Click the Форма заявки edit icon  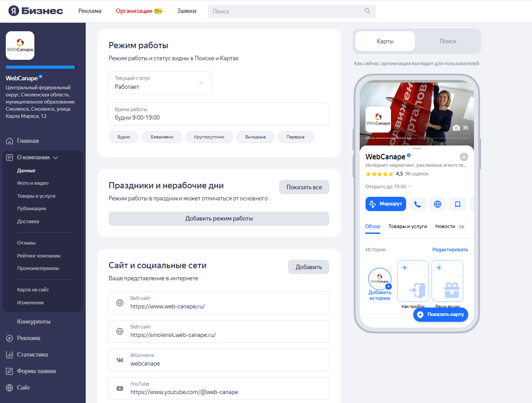(9, 371)
